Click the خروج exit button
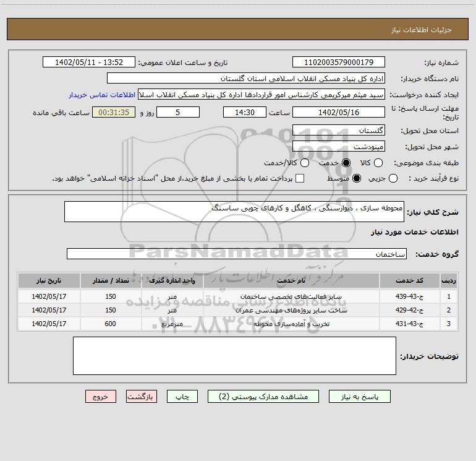476x461 pixels. point(101,397)
